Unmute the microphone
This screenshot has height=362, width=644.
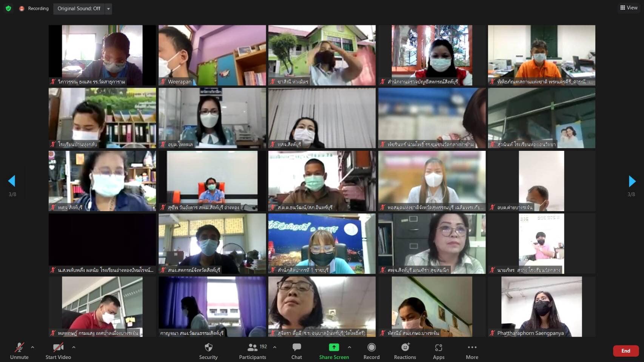tap(19, 351)
